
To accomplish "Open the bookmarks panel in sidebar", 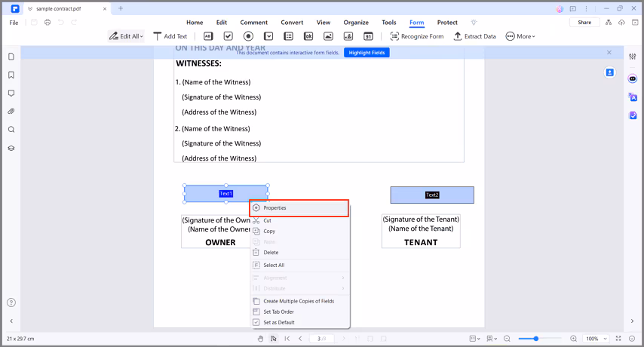I will tap(11, 75).
